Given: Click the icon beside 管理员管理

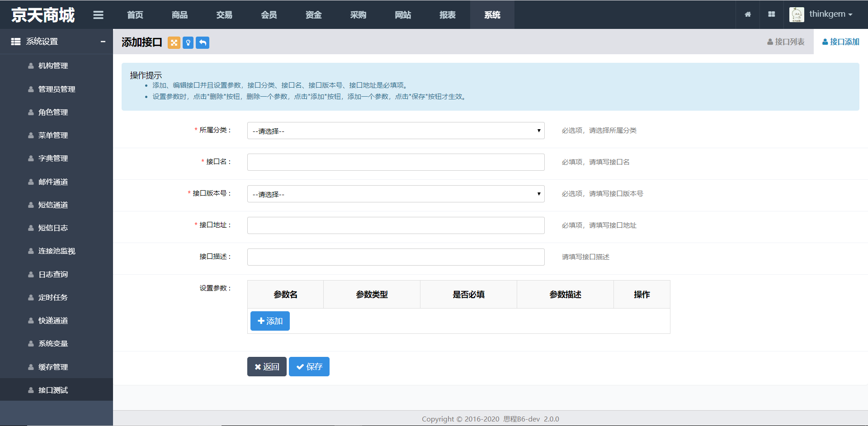Looking at the screenshot, I should [x=31, y=89].
